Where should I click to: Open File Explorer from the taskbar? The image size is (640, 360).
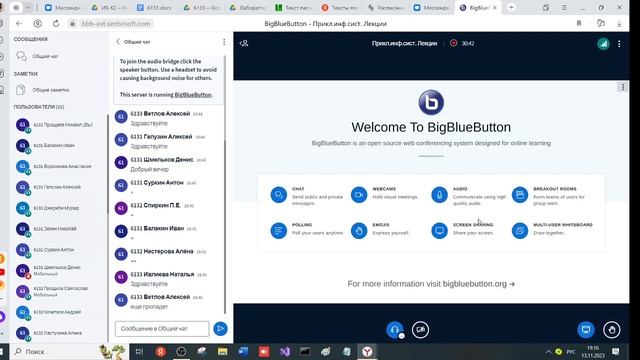(x=222, y=351)
